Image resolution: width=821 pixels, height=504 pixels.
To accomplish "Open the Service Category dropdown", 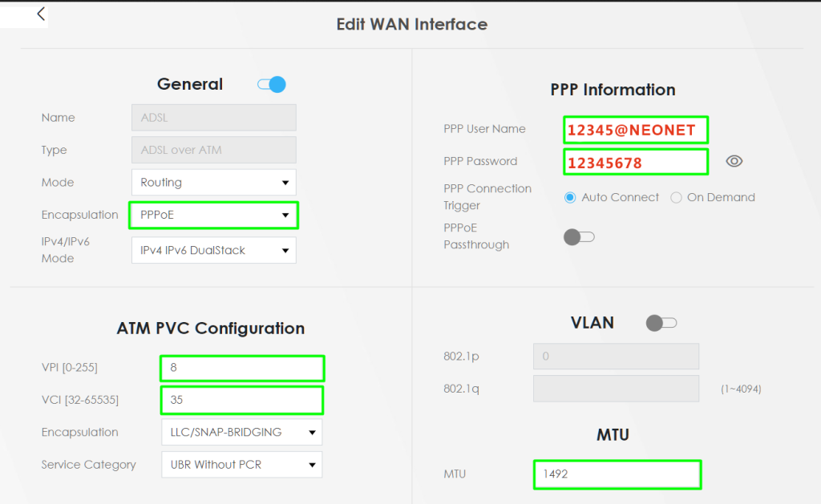I will 241,464.
